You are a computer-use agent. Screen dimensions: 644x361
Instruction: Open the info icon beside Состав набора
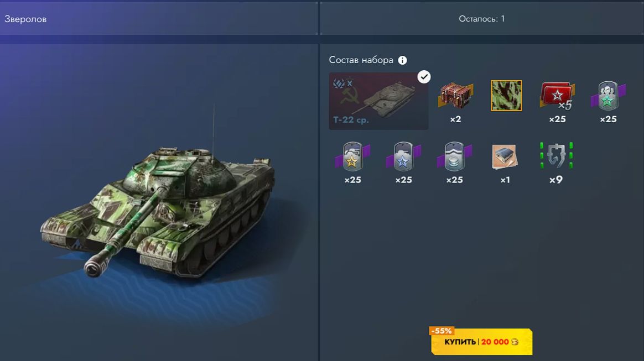(x=403, y=60)
